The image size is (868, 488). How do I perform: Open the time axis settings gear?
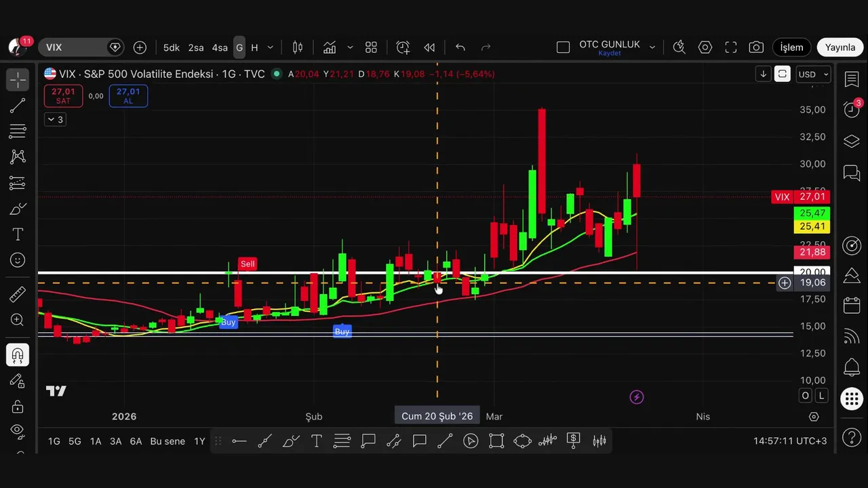[814, 417]
